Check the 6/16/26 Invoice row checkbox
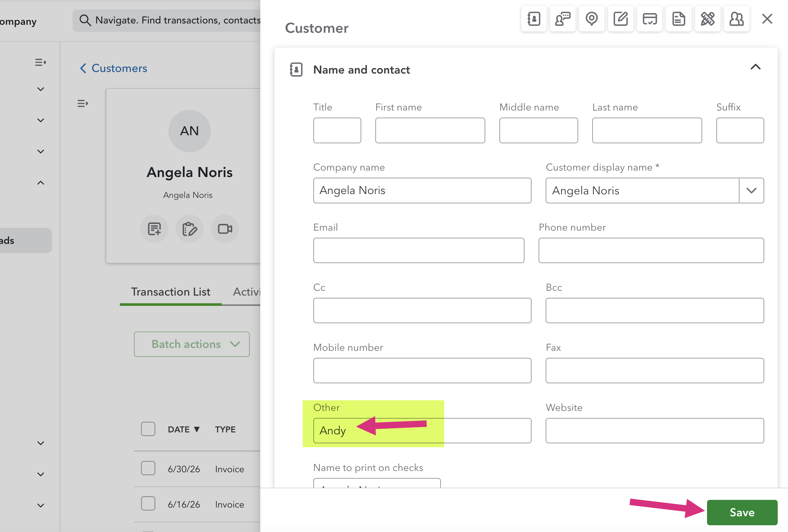788x532 pixels. click(148, 503)
